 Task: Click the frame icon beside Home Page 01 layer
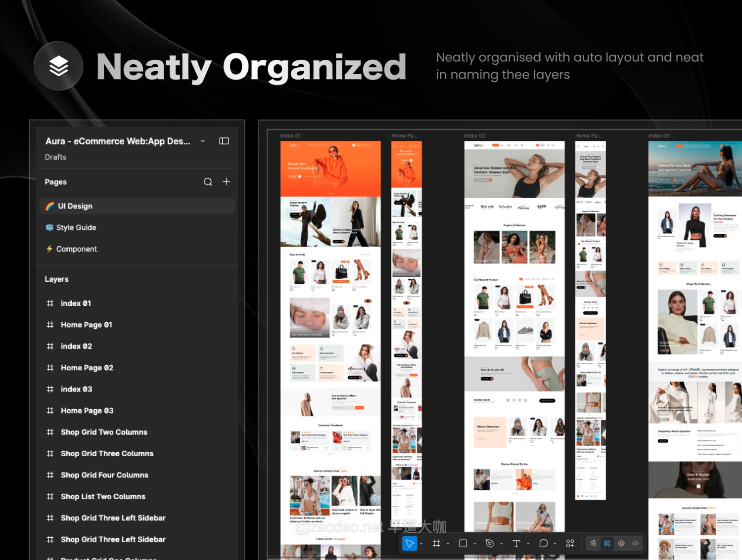50,325
